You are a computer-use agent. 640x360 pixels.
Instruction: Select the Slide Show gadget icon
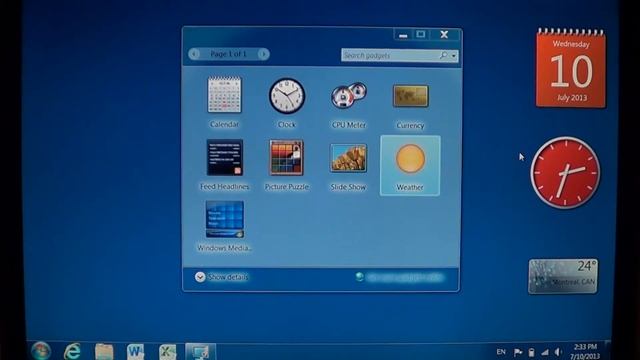[348, 158]
